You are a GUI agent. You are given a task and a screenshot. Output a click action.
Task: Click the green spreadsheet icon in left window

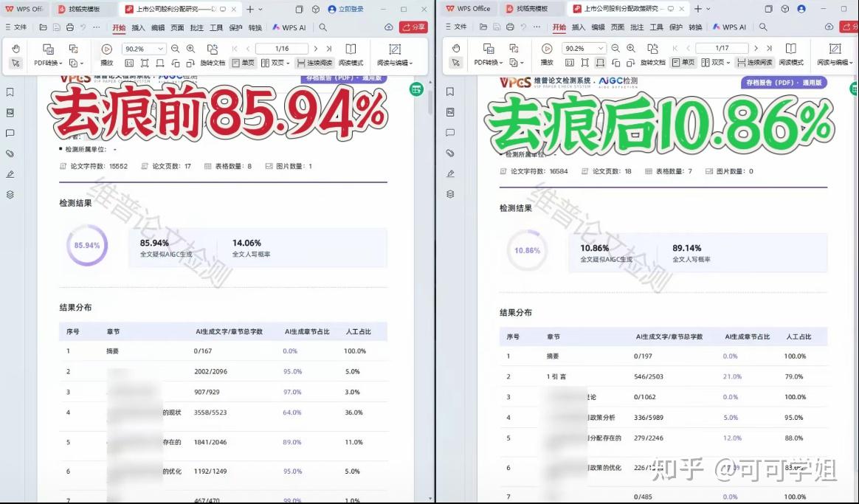[x=416, y=89]
